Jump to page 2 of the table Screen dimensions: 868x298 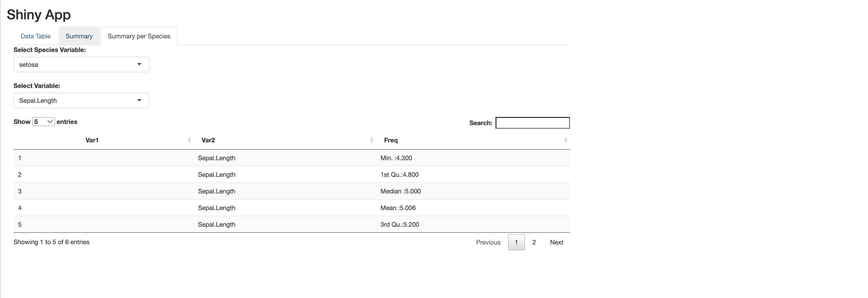[534, 242]
